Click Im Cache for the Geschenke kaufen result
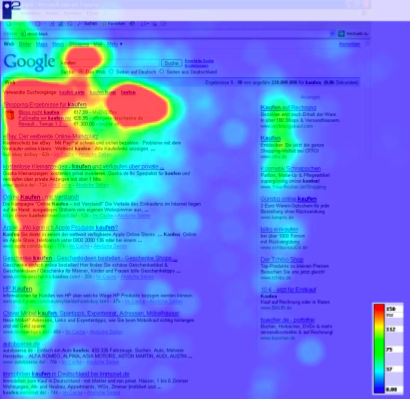The height and width of the screenshot is (399, 410). pyautogui.click(x=106, y=277)
